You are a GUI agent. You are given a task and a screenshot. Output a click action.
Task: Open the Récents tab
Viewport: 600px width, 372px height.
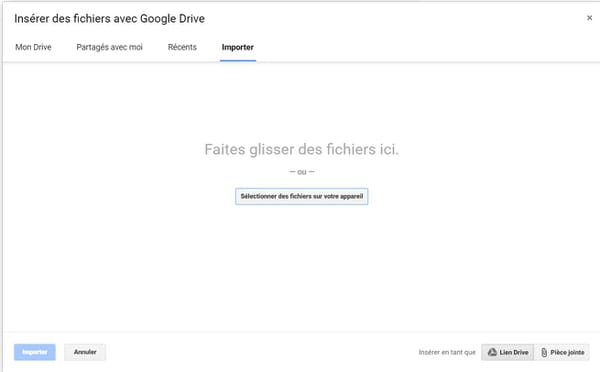pyautogui.click(x=182, y=47)
